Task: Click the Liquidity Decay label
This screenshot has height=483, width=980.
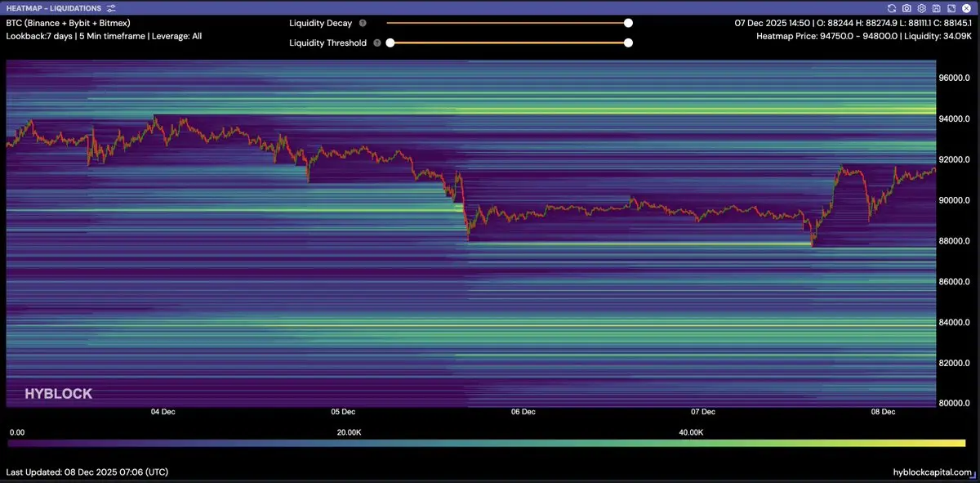Action: (321, 24)
